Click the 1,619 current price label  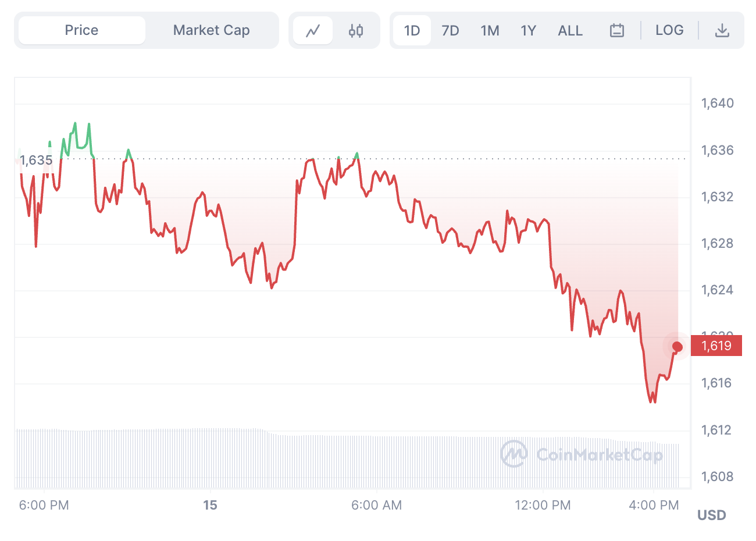(x=716, y=346)
